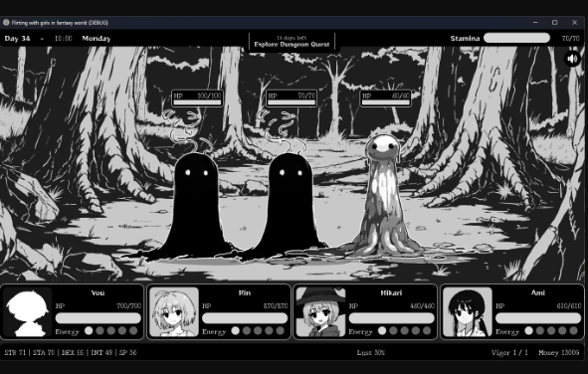Viewport: 588px width, 374px height.
Task: Open the Explore Dungeon Quest banner
Action: (x=292, y=41)
